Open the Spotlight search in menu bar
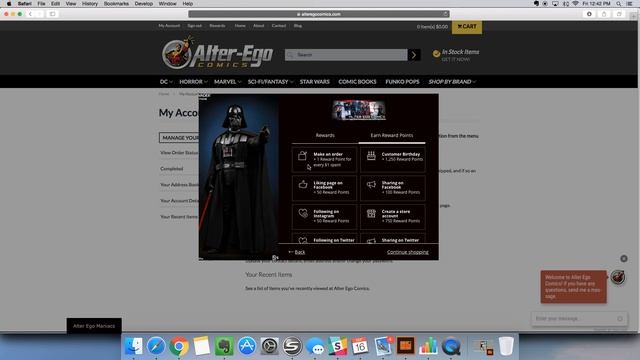Screen dimensions: 640x360 pos(618,4)
